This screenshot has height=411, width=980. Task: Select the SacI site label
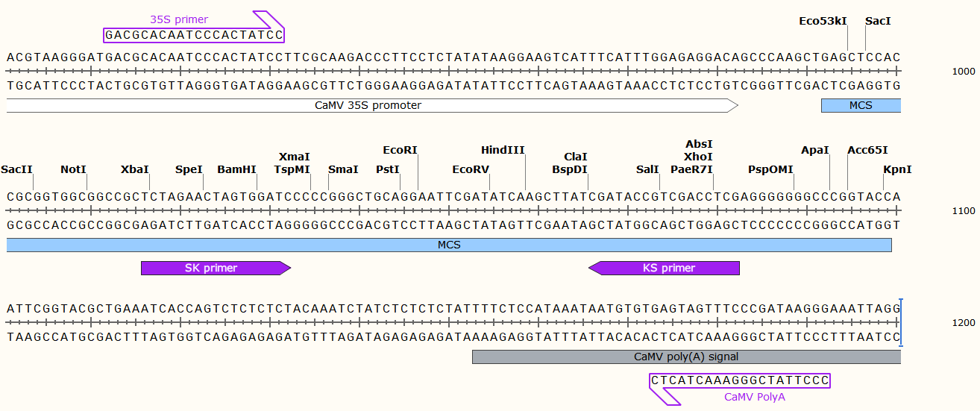pos(878,21)
